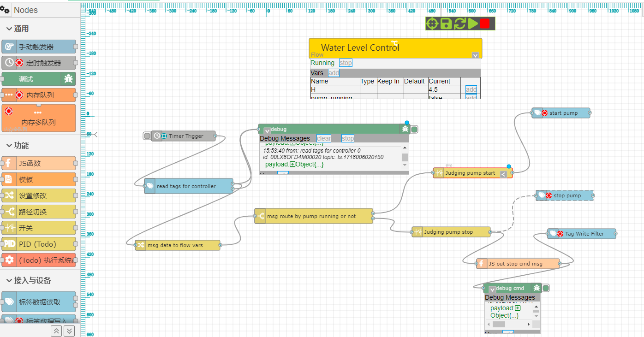This screenshot has height=337, width=644.
Task: Select the 内存多队列 palette node
Action: click(39, 118)
